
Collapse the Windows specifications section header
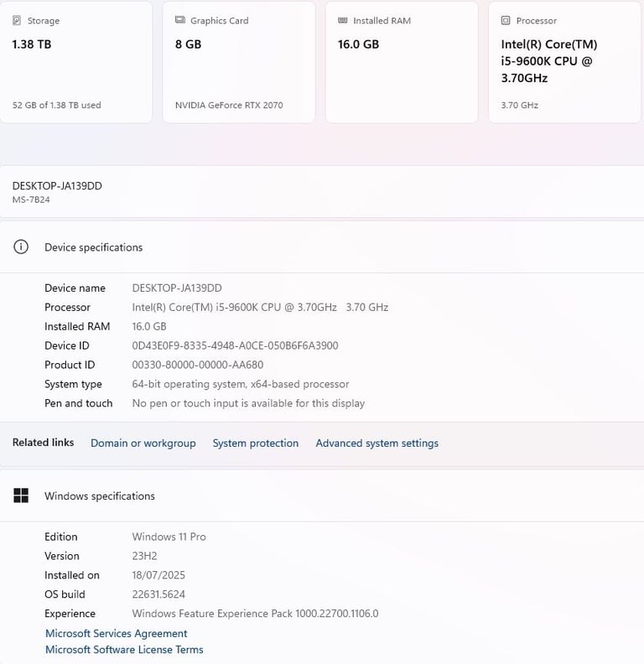[322, 495]
